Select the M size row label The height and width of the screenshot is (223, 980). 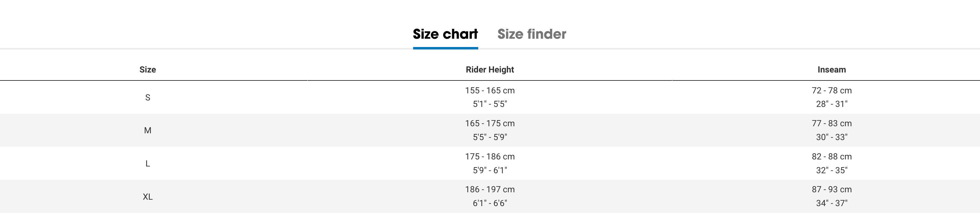[148, 130]
